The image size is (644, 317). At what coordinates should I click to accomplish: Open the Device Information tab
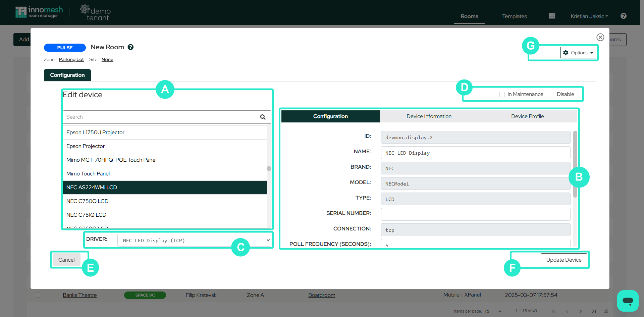pyautogui.click(x=429, y=116)
